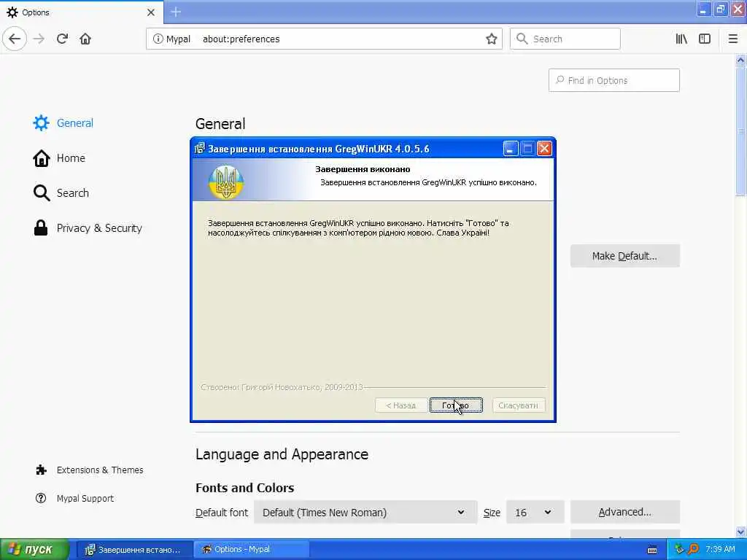
Task: Click the Завершення виконано header text
Action: [363, 169]
